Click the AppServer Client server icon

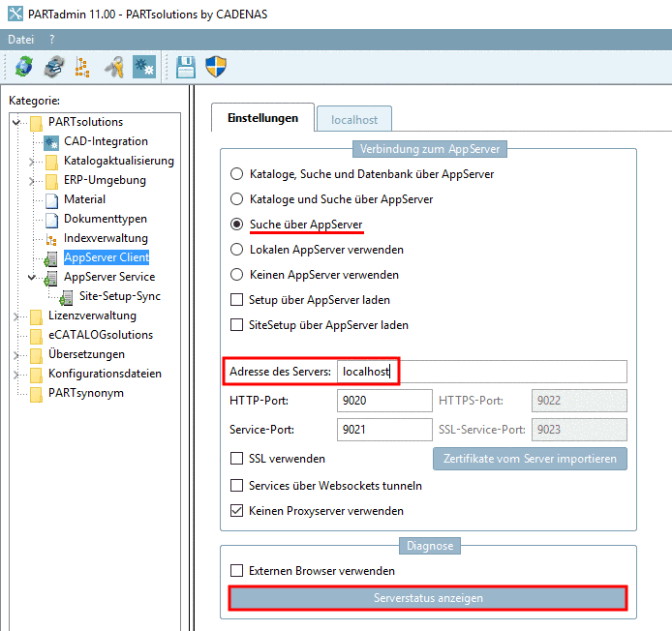(x=51, y=258)
